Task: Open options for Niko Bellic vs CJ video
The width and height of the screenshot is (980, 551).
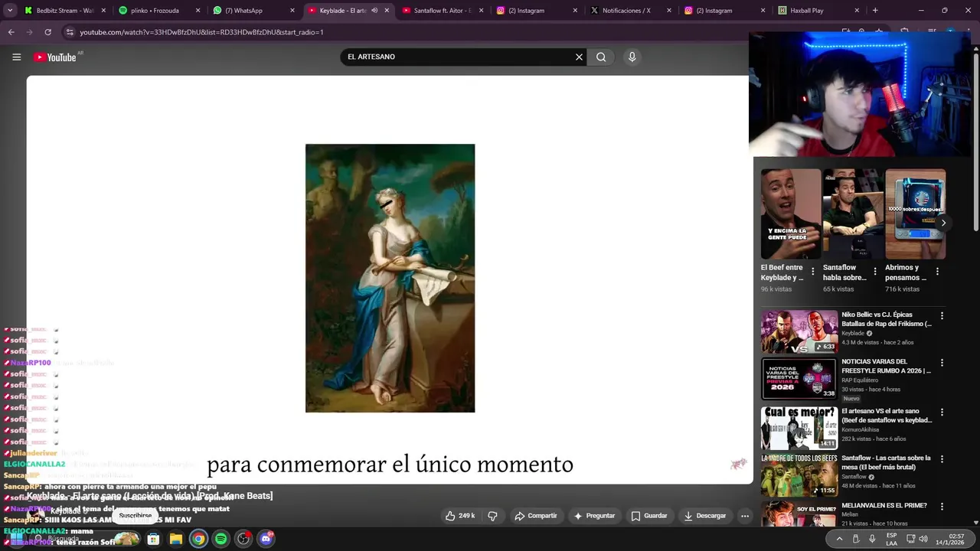Action: pos(942,315)
